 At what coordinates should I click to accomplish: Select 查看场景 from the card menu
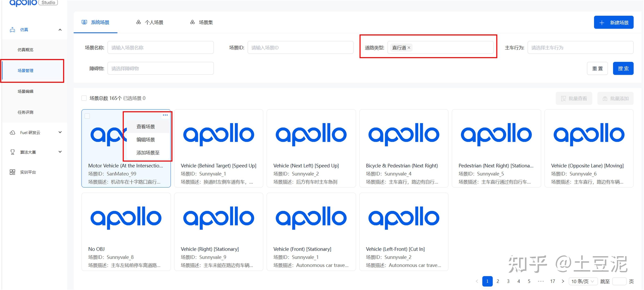click(x=148, y=127)
